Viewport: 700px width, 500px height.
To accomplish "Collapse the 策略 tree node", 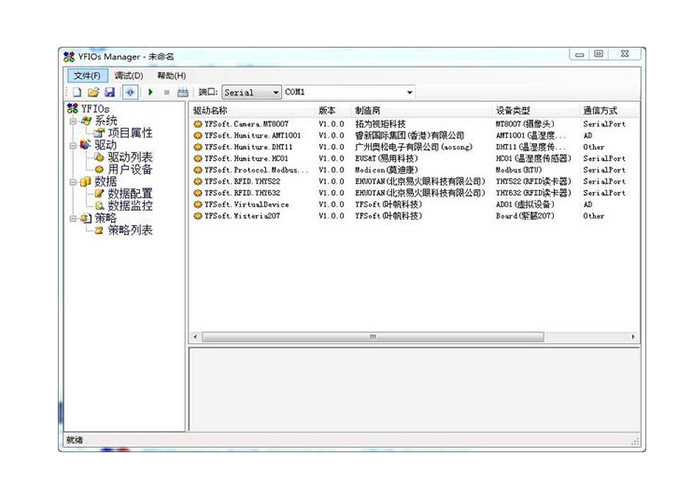I will click(73, 219).
